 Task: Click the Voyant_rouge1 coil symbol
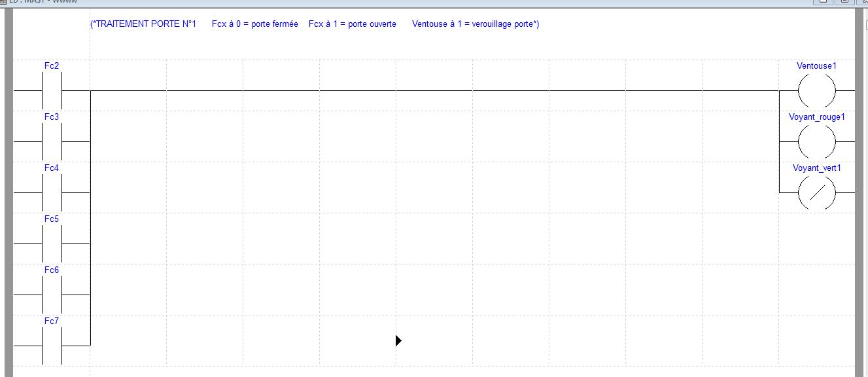pyautogui.click(x=816, y=142)
